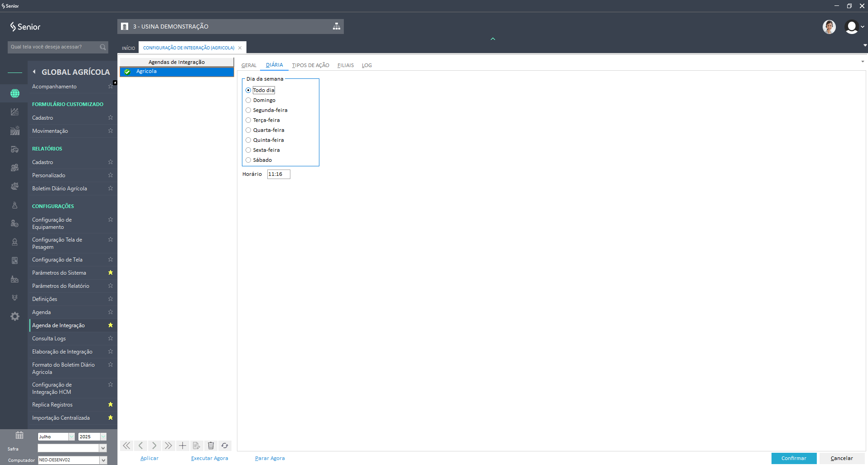Switch to the TIPOS DE AÇÃO tab
868x465 pixels.
click(x=310, y=65)
